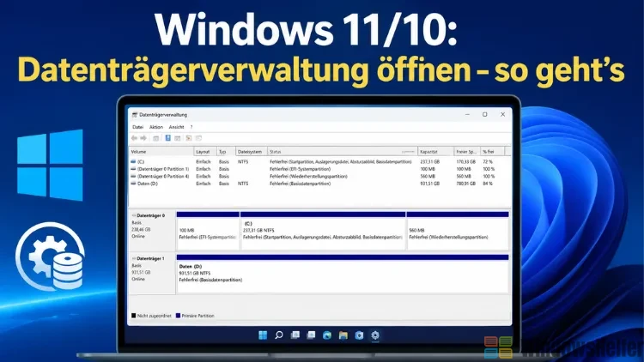Click 'Daten (D:)' in the volume list

point(148,184)
